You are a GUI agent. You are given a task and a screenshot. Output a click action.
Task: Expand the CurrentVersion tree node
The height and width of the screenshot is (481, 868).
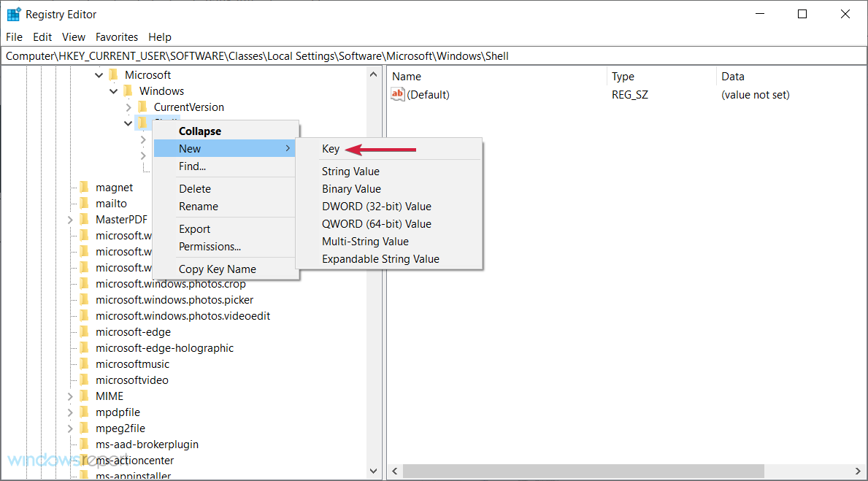tap(128, 107)
